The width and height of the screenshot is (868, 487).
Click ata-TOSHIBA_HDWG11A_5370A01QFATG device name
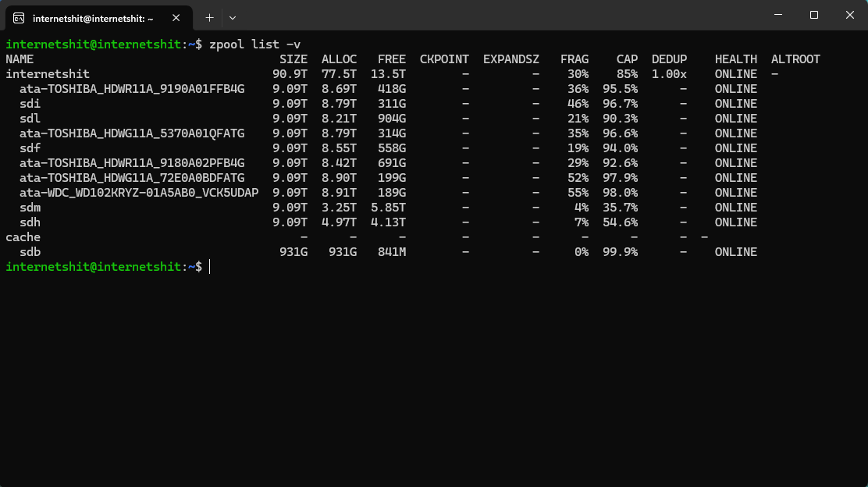132,133
